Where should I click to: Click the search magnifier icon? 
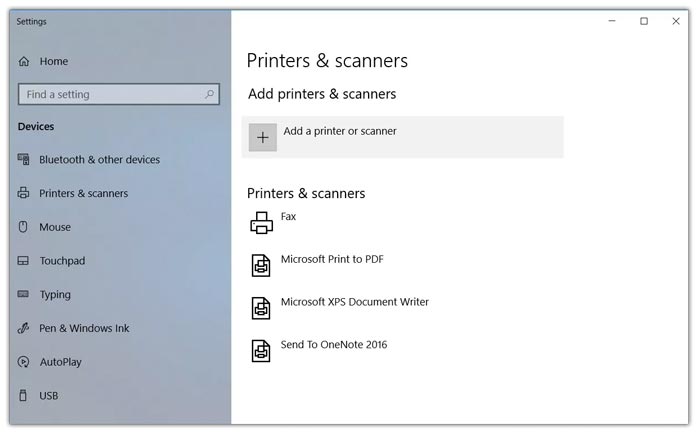pyautogui.click(x=209, y=94)
